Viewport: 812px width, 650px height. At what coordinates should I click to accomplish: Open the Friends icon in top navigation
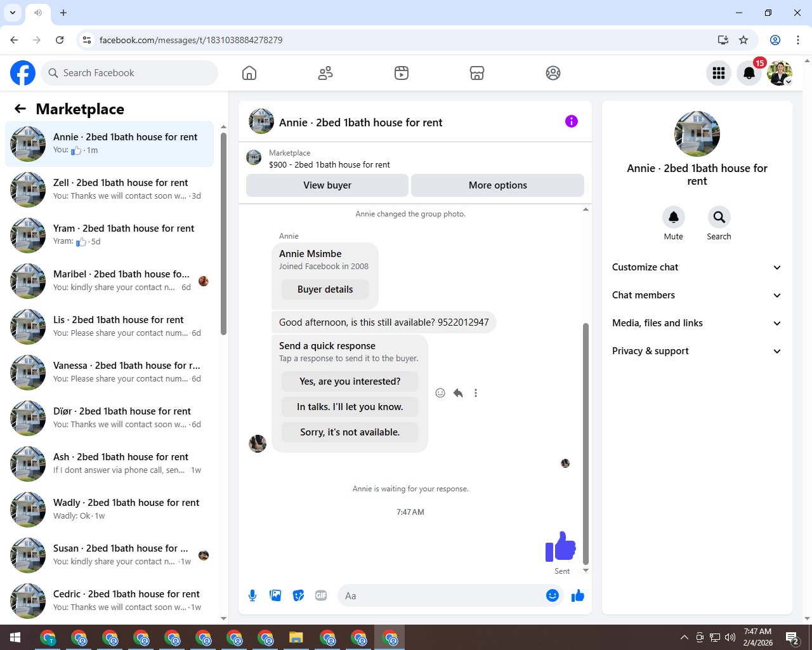click(x=325, y=73)
